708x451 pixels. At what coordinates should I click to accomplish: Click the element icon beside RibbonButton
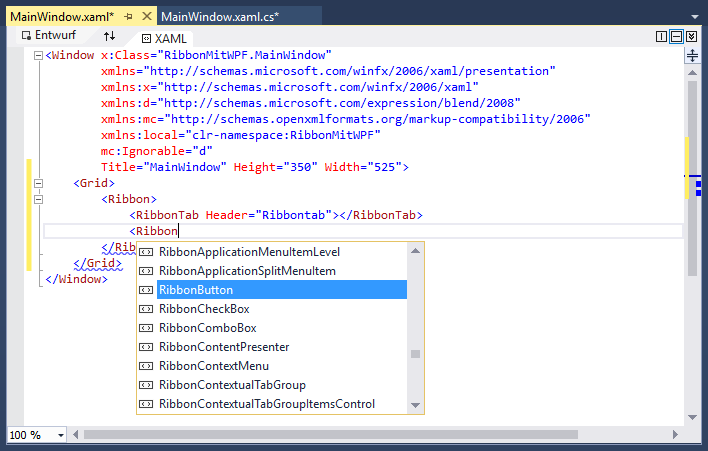coord(146,290)
